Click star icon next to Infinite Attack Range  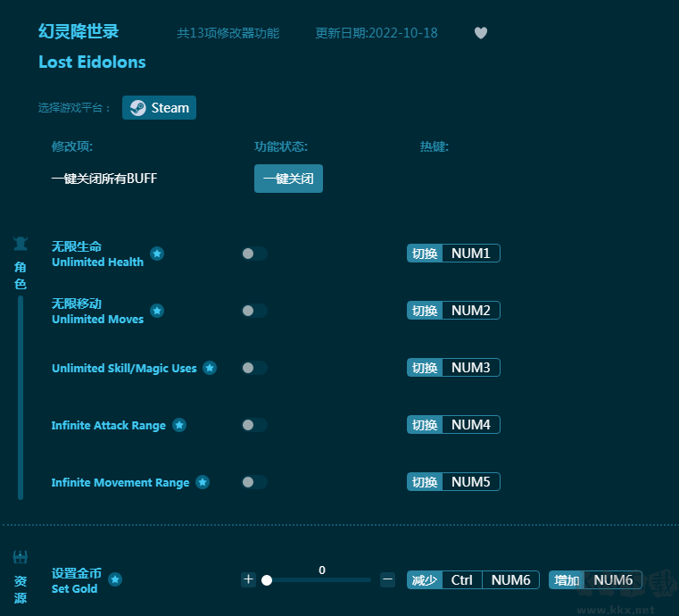(179, 425)
